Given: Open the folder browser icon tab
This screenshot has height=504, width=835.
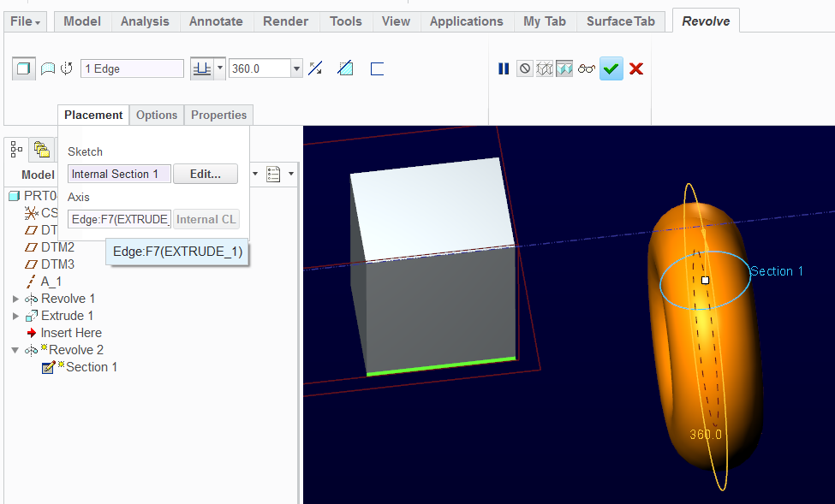Looking at the screenshot, I should [41, 150].
